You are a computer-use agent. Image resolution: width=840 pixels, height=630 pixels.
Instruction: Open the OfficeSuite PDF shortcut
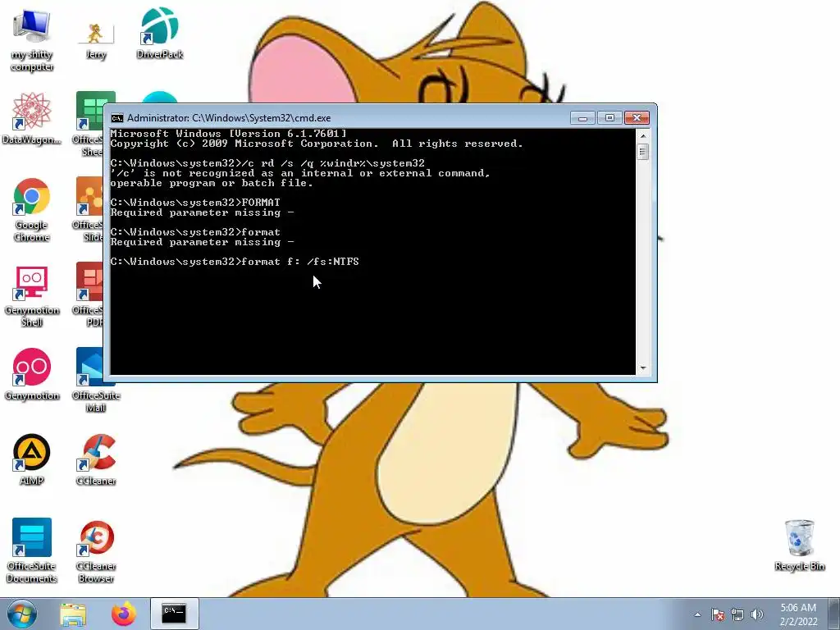point(89,295)
